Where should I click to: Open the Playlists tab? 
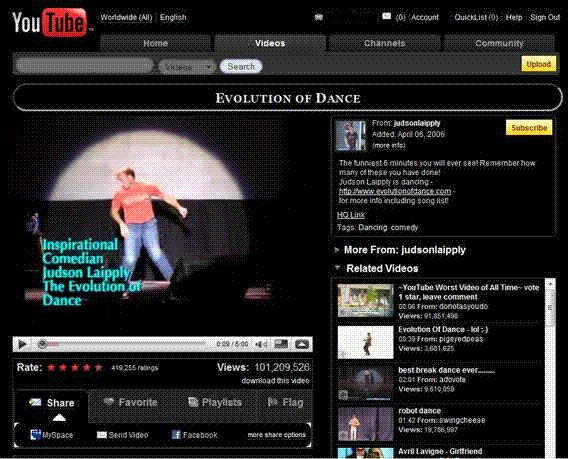pos(215,402)
